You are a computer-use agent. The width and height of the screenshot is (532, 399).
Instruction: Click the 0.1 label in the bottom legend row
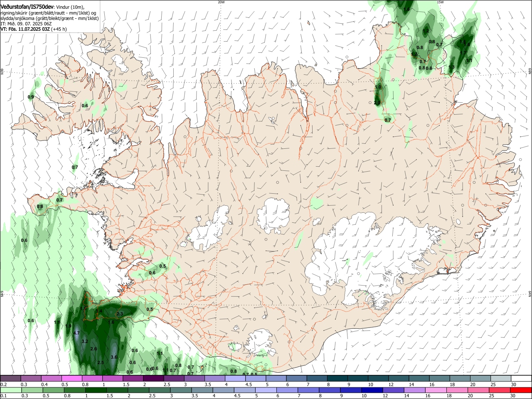coord(3,396)
